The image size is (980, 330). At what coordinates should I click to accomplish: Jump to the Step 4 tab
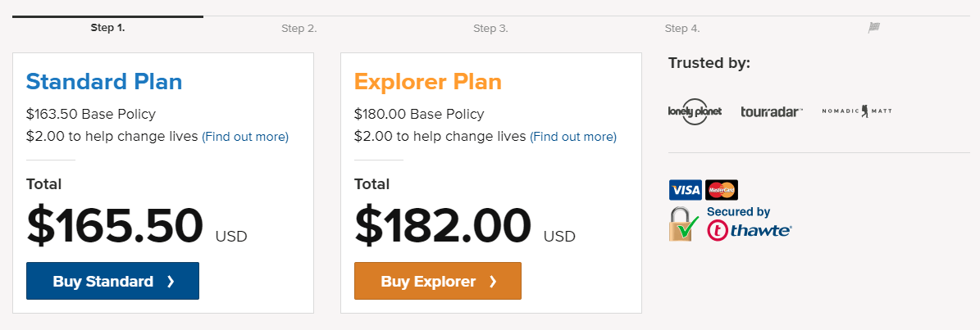pyautogui.click(x=682, y=29)
